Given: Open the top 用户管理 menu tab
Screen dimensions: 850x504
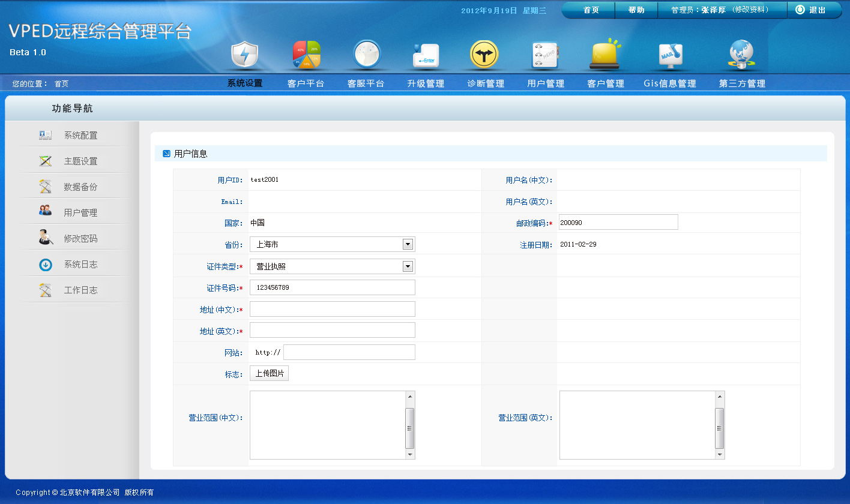Looking at the screenshot, I should click(546, 83).
